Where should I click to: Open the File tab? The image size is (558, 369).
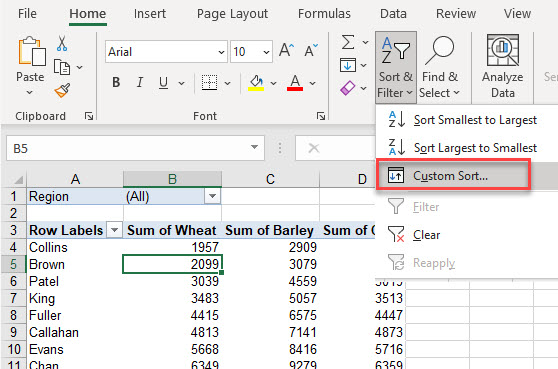27,14
